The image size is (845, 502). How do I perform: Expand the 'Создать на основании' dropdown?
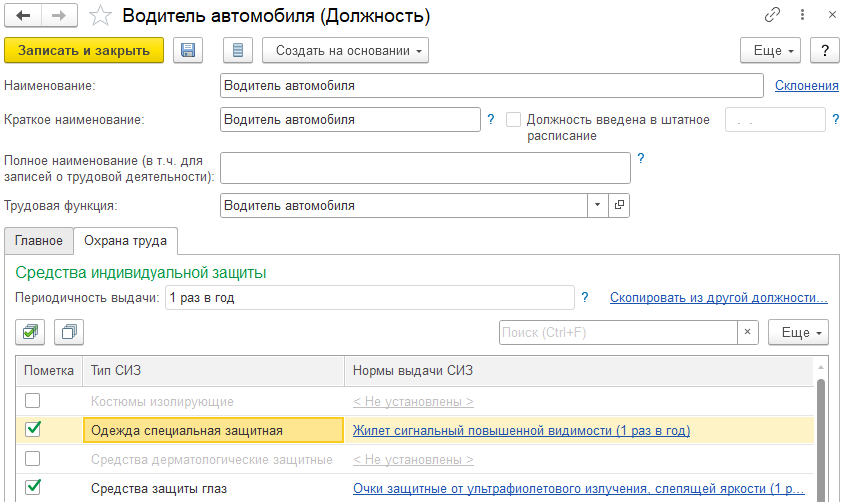point(345,51)
